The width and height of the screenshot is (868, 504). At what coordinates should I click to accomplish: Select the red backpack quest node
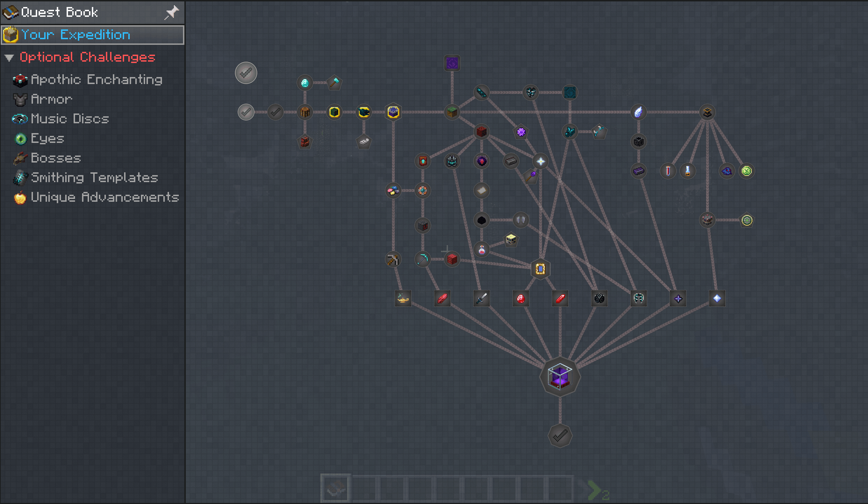coord(305,142)
